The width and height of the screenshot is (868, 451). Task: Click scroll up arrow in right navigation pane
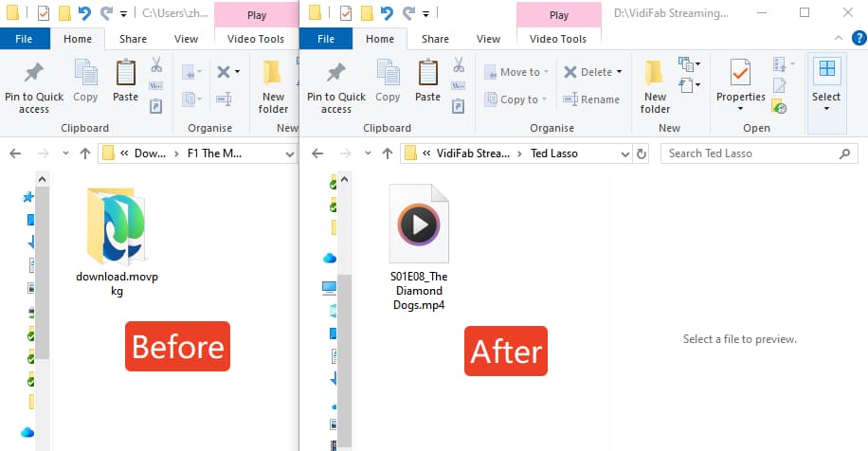tap(344, 179)
